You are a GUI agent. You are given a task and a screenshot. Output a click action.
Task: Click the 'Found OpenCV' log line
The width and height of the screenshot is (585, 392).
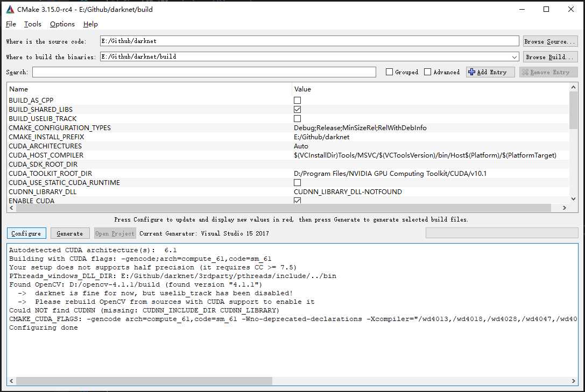point(136,284)
